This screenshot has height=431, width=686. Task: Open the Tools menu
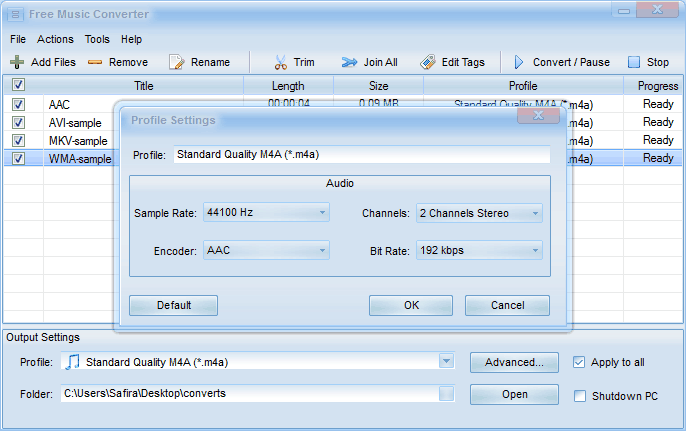coord(97,39)
